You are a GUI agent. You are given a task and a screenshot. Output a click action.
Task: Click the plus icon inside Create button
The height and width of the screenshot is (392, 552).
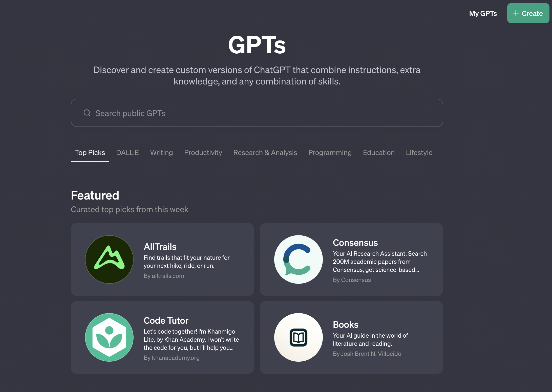(516, 13)
